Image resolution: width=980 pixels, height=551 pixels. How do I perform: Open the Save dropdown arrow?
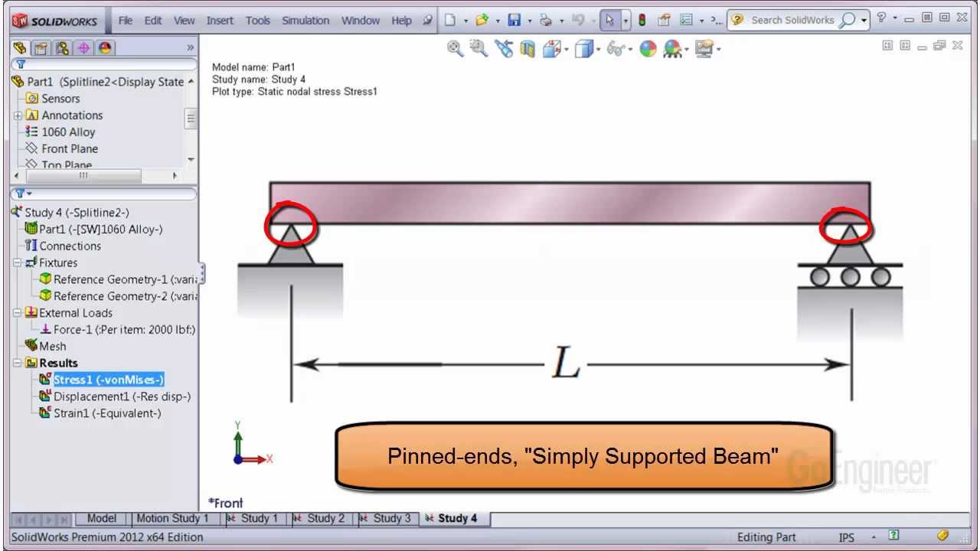529,21
